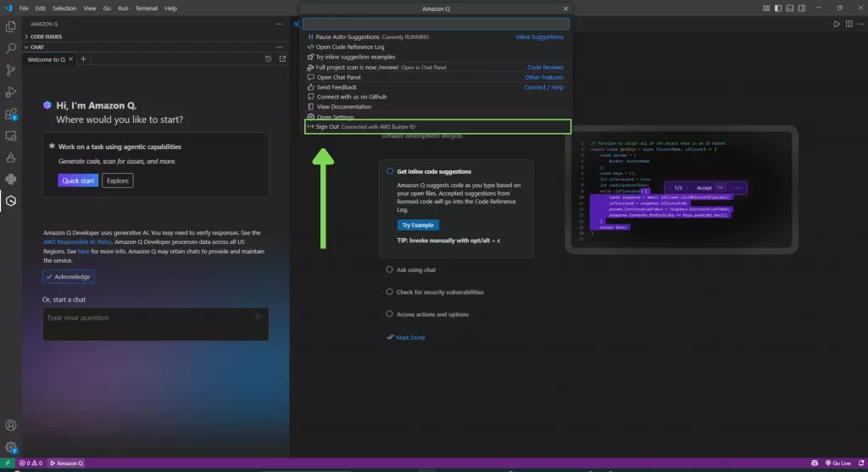Click Go Live in the status bar
The width and height of the screenshot is (868, 472).
(837, 464)
